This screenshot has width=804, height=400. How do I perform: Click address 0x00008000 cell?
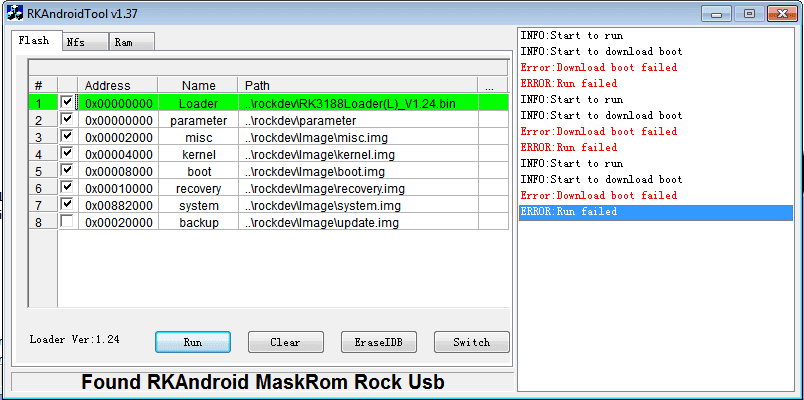pos(118,171)
